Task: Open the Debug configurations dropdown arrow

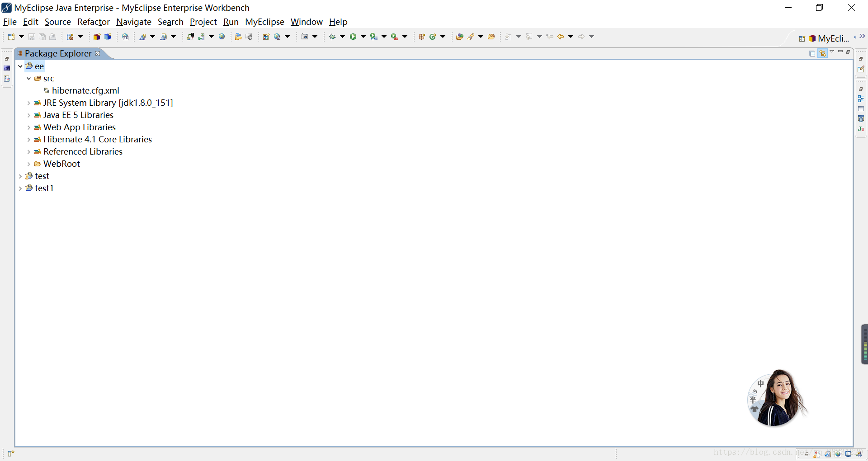Action: [342, 37]
